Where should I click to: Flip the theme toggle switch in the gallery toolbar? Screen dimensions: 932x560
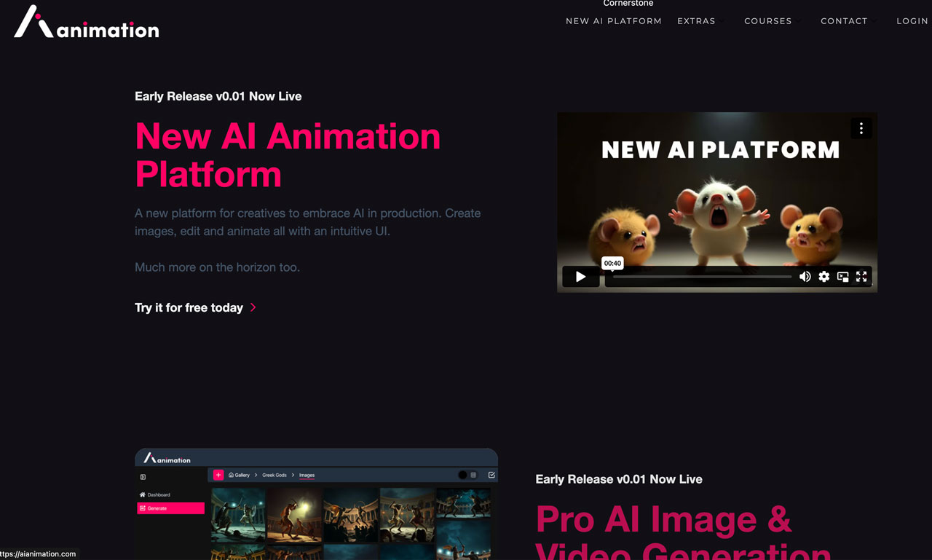click(x=462, y=474)
